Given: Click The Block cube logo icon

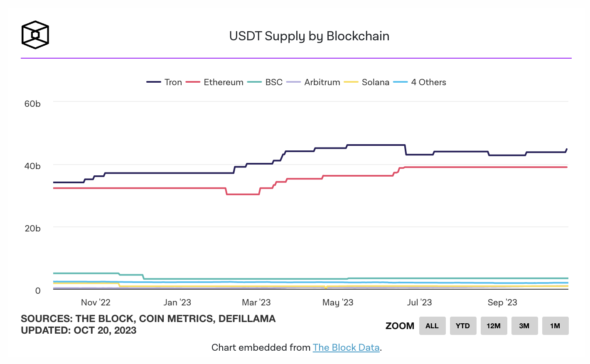Looking at the screenshot, I should (35, 35).
